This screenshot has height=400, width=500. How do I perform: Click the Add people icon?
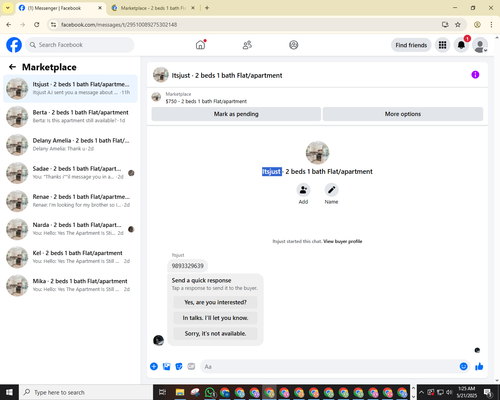[303, 190]
